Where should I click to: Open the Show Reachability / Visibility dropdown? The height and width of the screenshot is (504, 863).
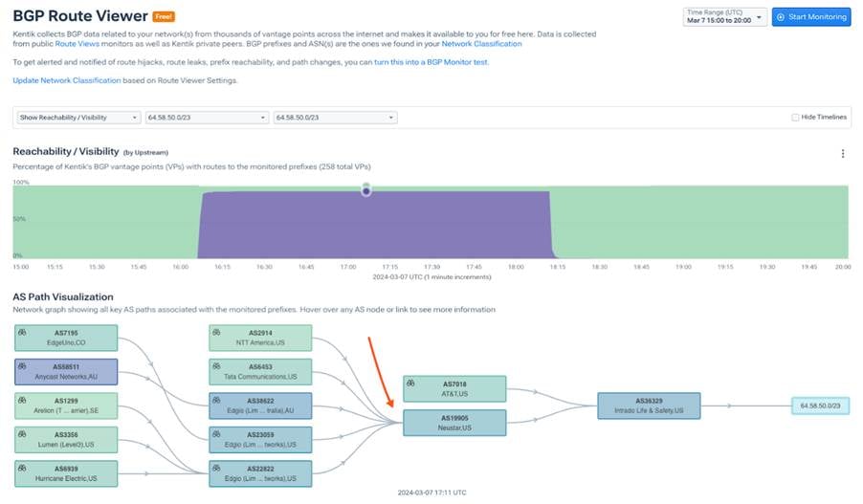tap(78, 118)
